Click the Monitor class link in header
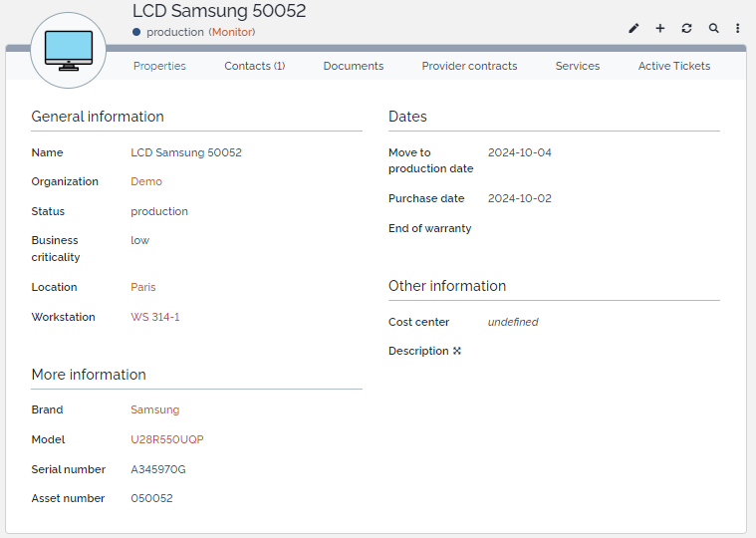Viewport: 756px width, 538px height. pos(232,32)
